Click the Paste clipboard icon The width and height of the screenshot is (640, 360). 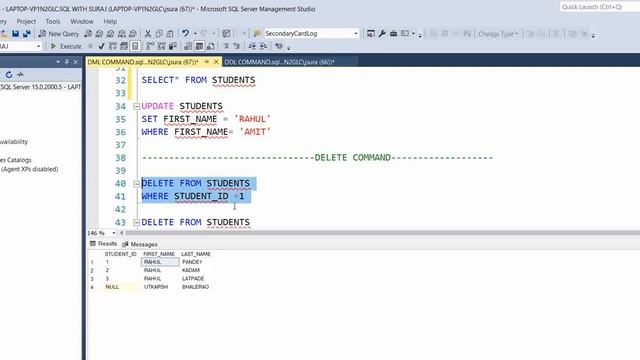(170, 34)
